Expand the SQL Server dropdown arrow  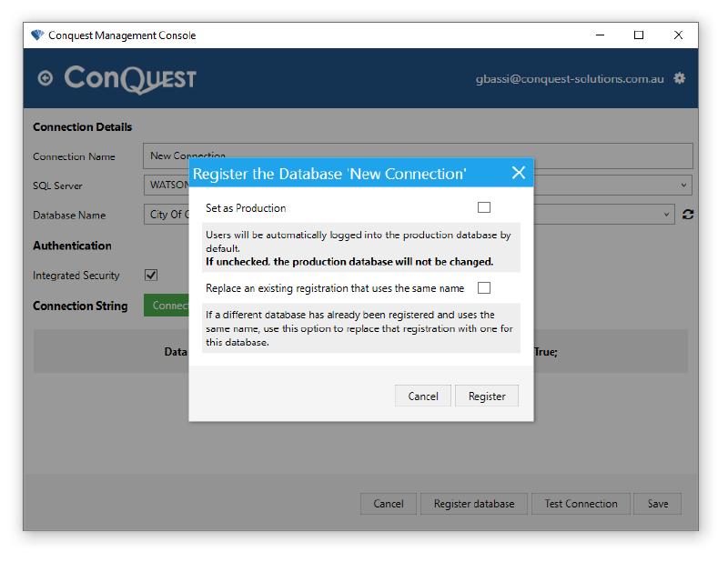(683, 186)
